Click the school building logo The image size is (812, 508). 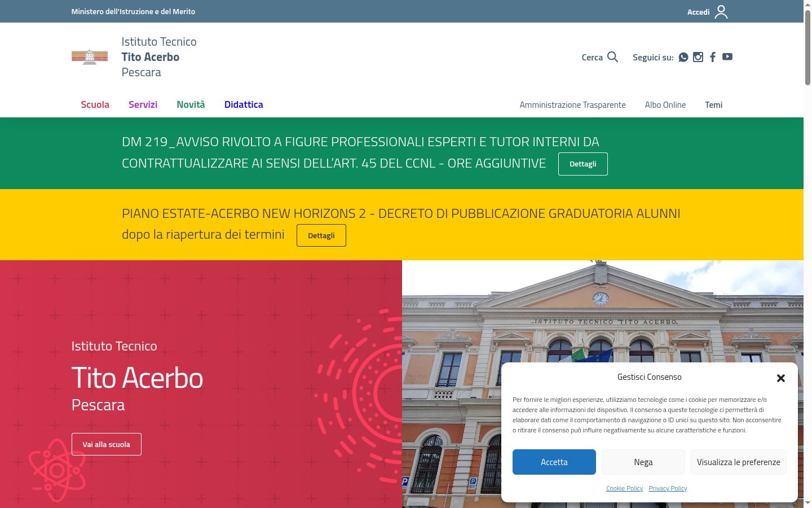tap(90, 57)
